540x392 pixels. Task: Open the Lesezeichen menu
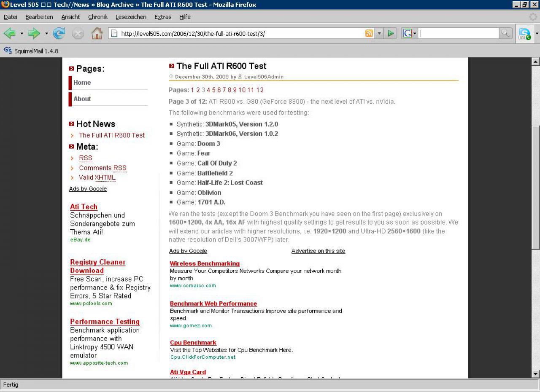click(131, 17)
